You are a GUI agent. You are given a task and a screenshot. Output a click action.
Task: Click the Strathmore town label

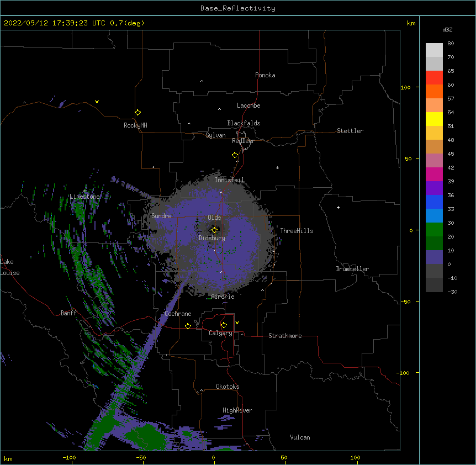pos(285,336)
